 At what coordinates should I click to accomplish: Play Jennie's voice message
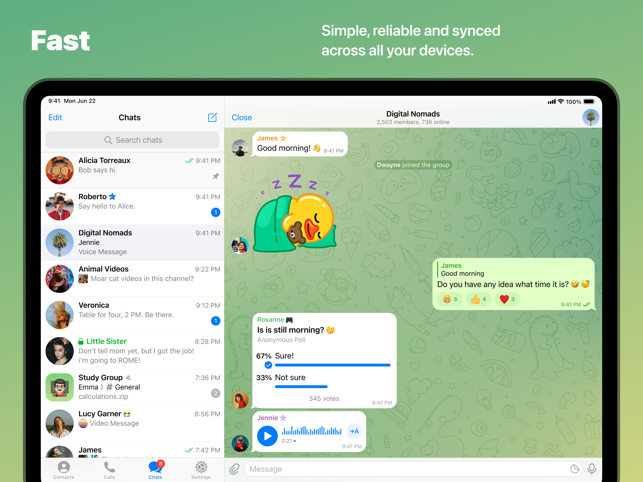267,436
